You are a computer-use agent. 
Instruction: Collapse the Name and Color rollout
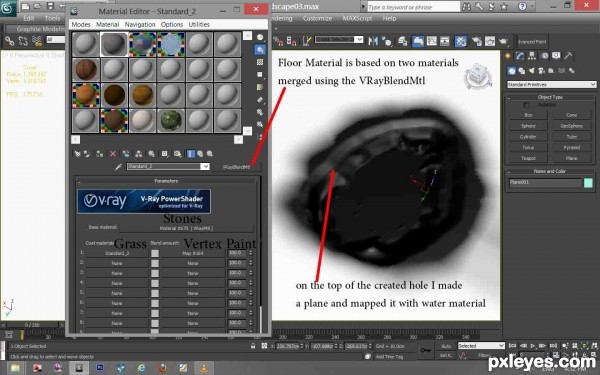(550, 171)
